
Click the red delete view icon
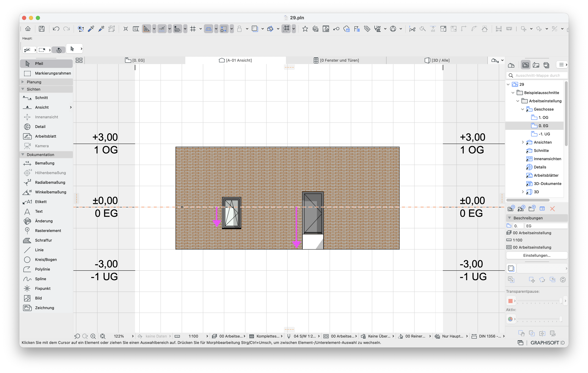tap(552, 209)
